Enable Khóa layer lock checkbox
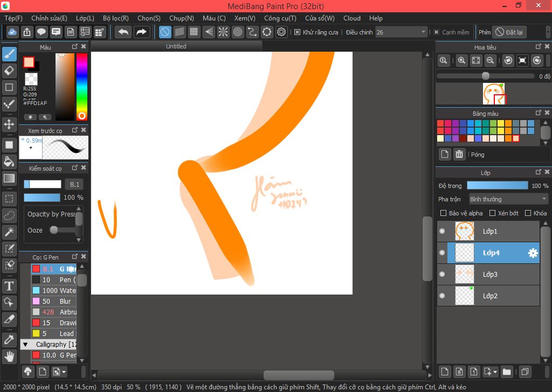The image size is (552, 392). click(x=528, y=213)
